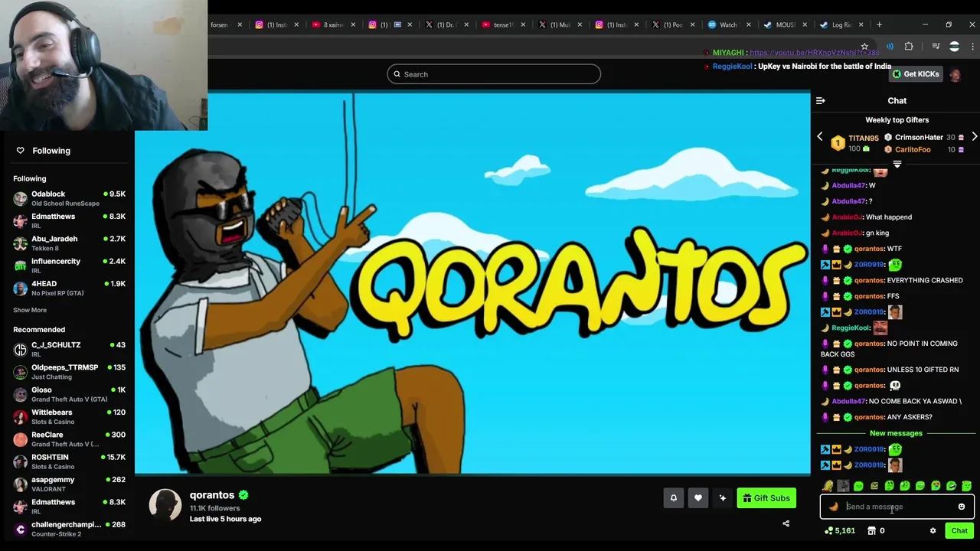Click the sparkle subscribe icon
The height and width of the screenshot is (551, 980).
(723, 498)
